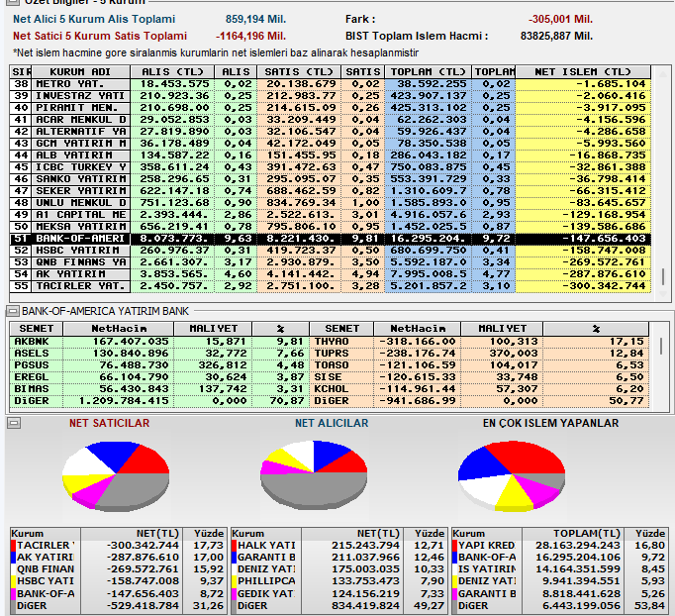Image resolution: width=675 pixels, height=616 pixels.
Task: Click BIMAS in the stock list
Action: (32, 389)
